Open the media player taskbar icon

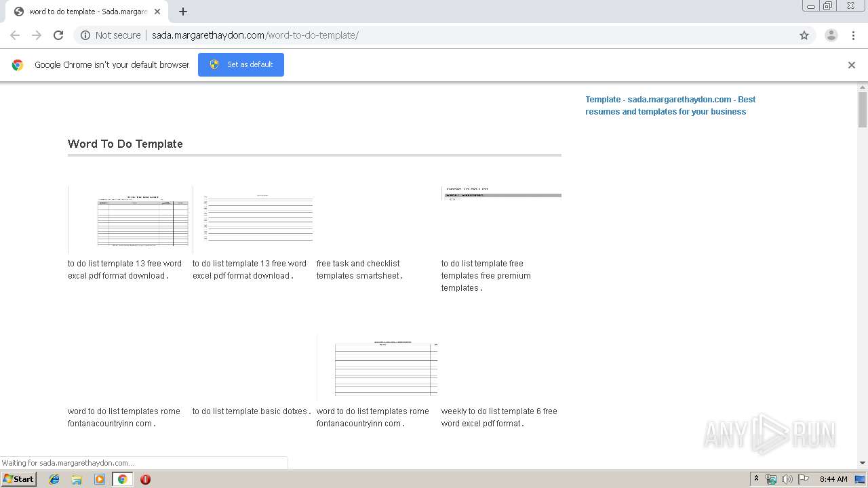[x=100, y=479]
